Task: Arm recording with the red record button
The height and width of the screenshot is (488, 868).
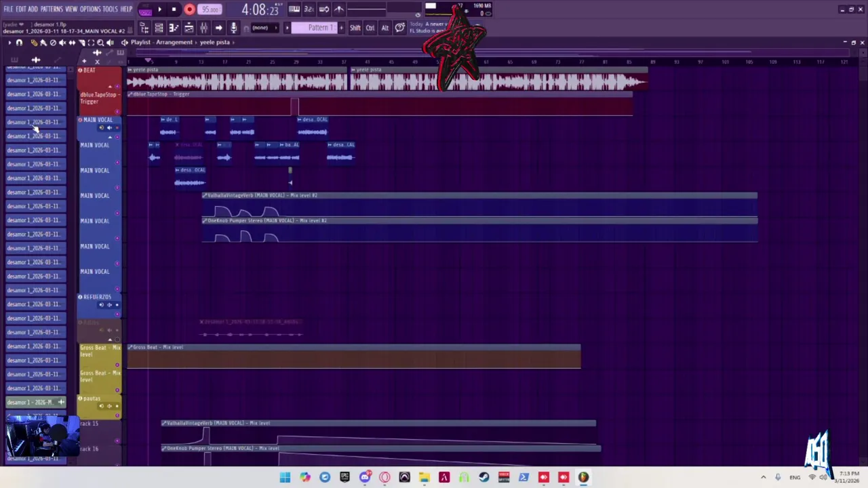Action: click(189, 9)
